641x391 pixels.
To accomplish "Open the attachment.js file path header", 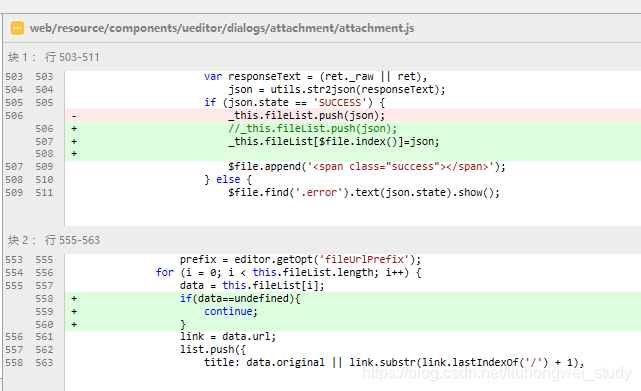I will (x=222, y=28).
